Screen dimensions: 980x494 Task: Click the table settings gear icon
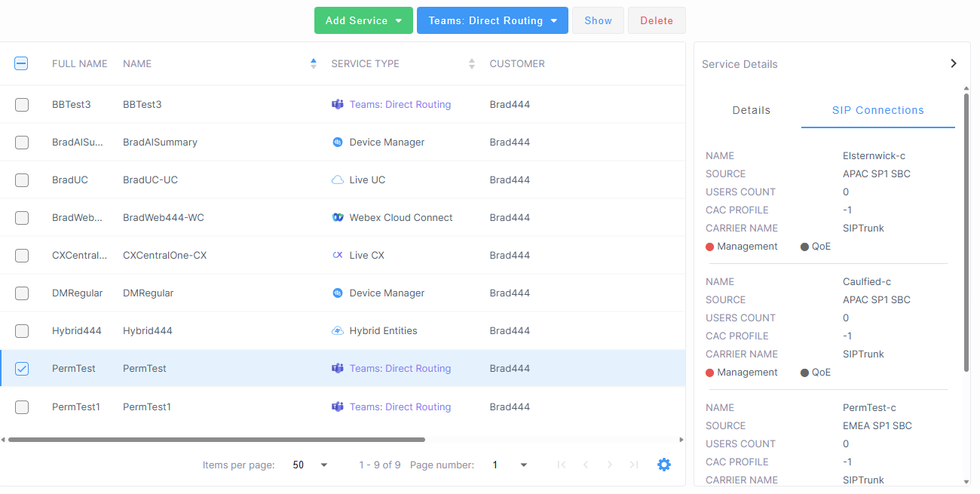[x=663, y=465]
